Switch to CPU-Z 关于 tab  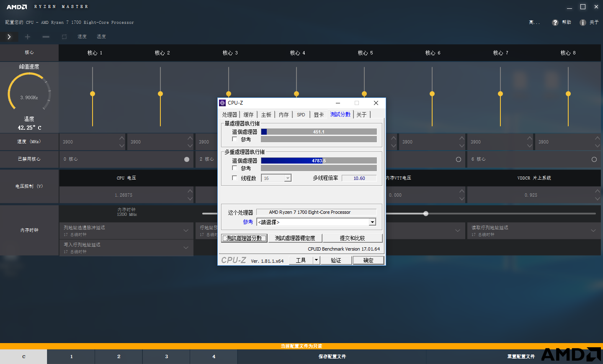(362, 115)
